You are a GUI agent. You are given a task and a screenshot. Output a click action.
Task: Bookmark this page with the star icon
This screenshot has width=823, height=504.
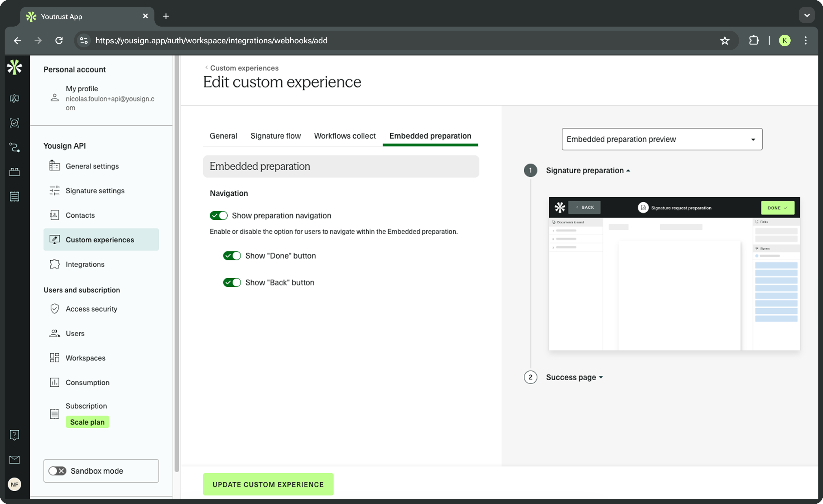pyautogui.click(x=724, y=40)
